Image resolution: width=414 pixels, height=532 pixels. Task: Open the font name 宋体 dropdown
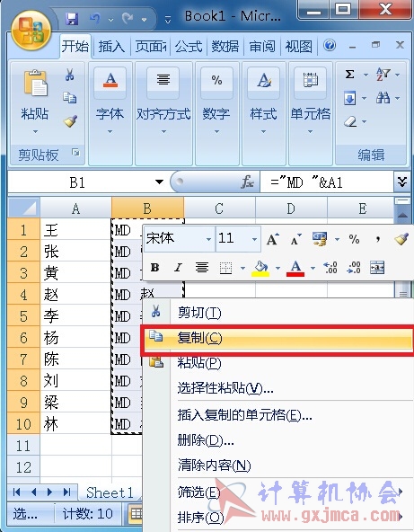tap(208, 239)
